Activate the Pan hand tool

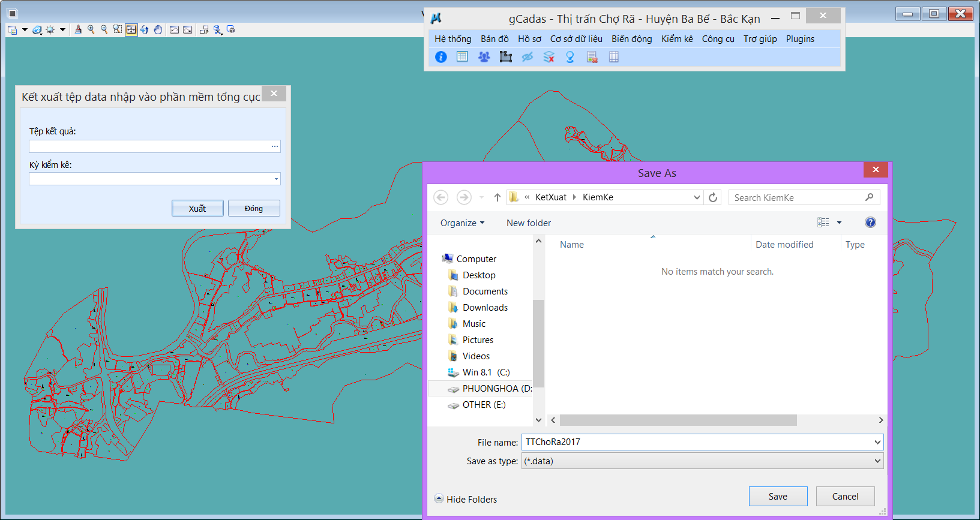point(158,29)
